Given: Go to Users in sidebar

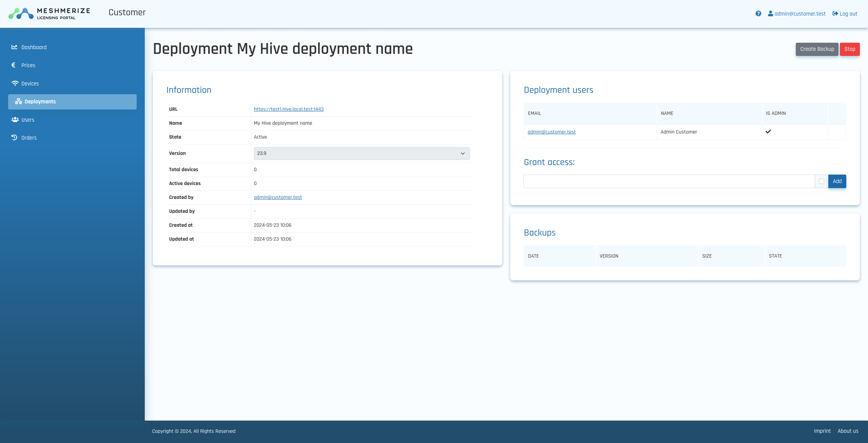Looking at the screenshot, I should [x=28, y=120].
